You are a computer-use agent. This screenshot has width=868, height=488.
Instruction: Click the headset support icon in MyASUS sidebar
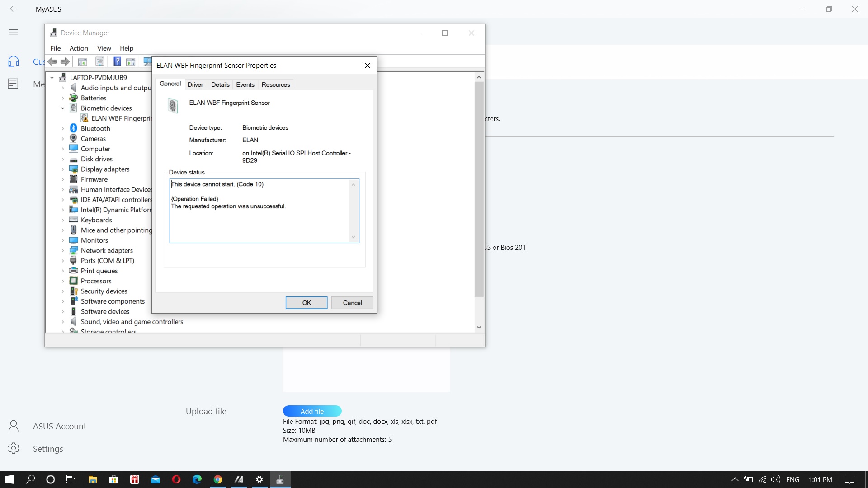pyautogui.click(x=13, y=61)
